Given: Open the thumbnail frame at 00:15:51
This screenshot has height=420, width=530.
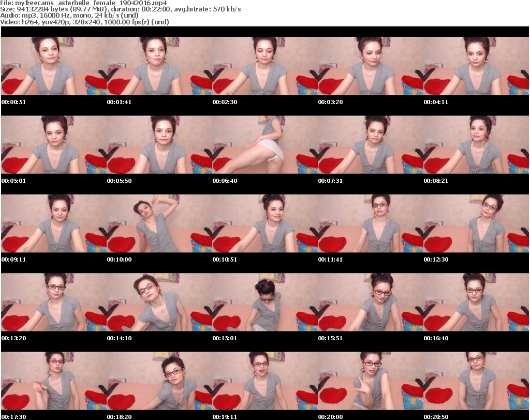Looking at the screenshot, I should (x=371, y=302).
